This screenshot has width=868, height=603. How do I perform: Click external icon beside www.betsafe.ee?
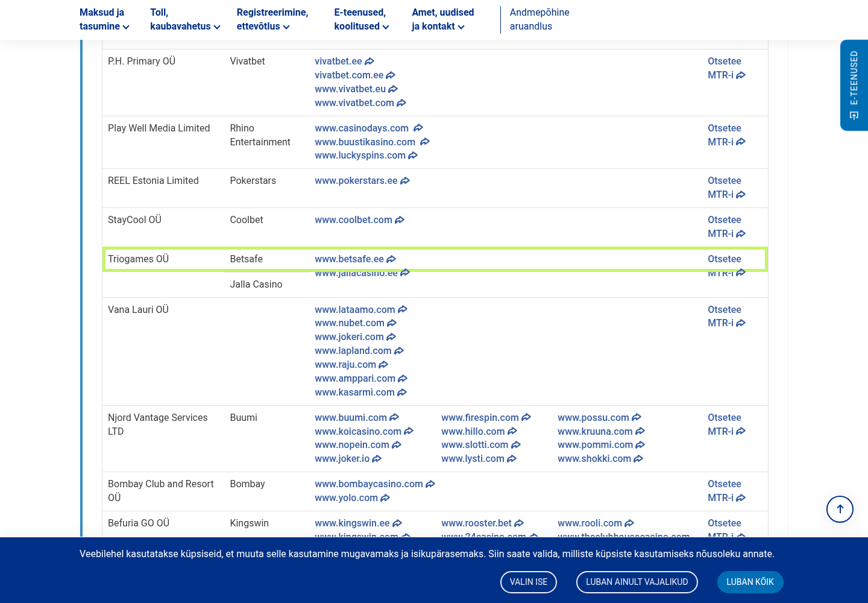[391, 259]
